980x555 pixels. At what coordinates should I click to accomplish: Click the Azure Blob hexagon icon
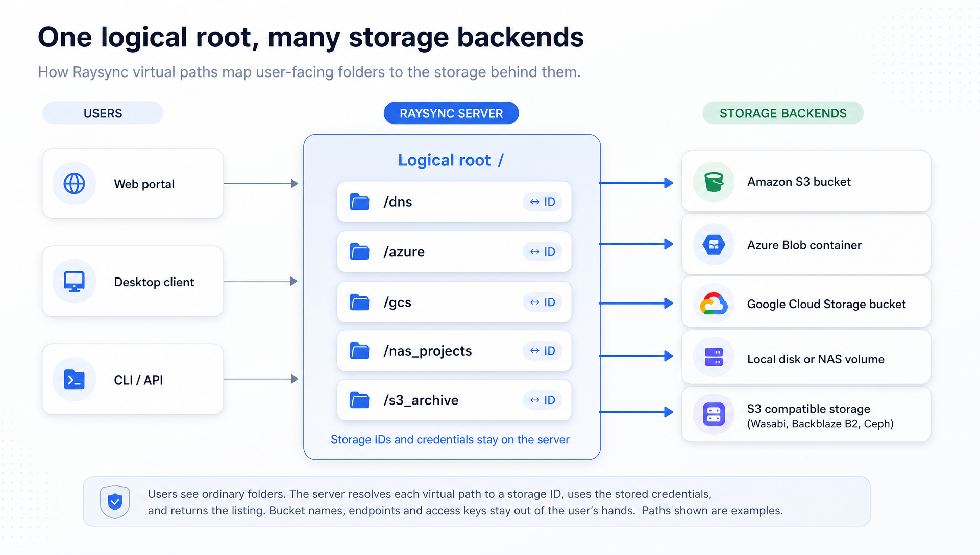tap(714, 245)
